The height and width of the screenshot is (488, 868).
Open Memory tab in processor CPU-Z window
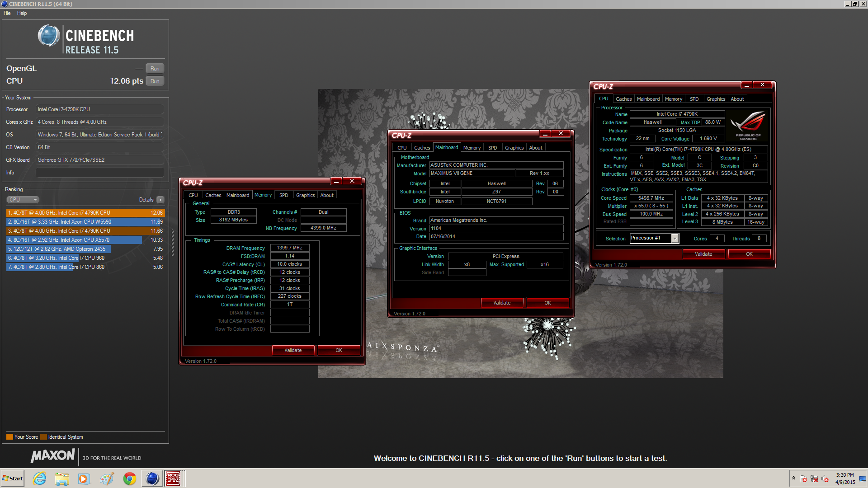[x=674, y=99]
